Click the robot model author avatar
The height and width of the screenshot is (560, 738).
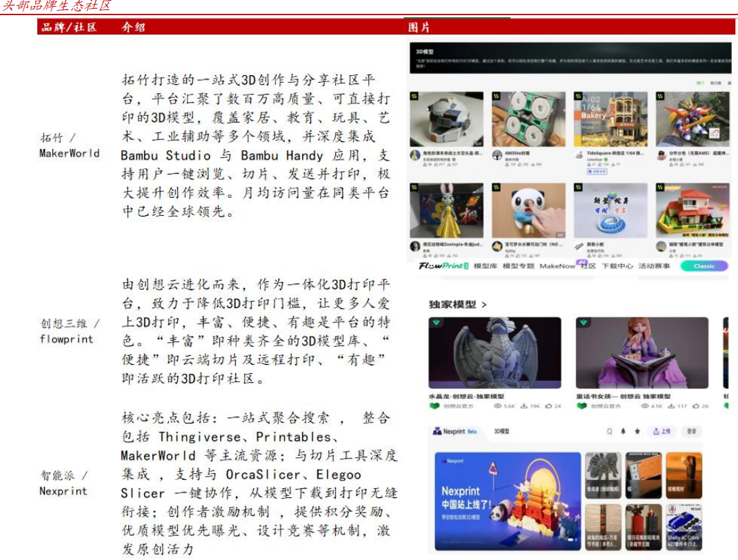(x=661, y=155)
